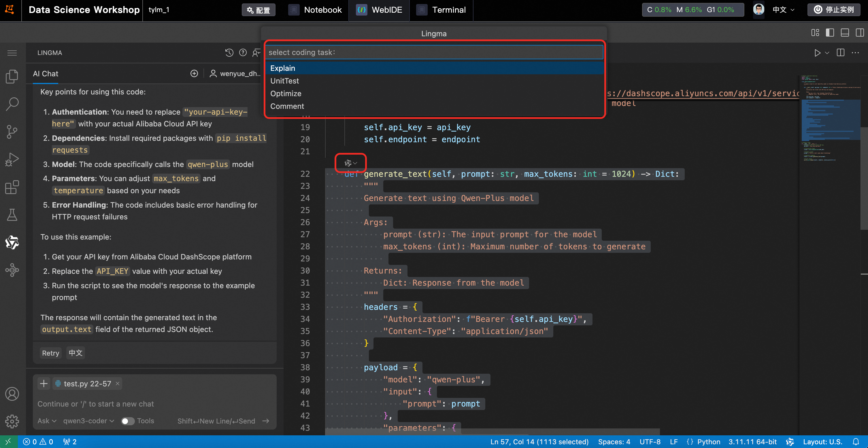868x448 pixels.
Task: Open the qwen3-coder model dropdown
Action: (89, 421)
